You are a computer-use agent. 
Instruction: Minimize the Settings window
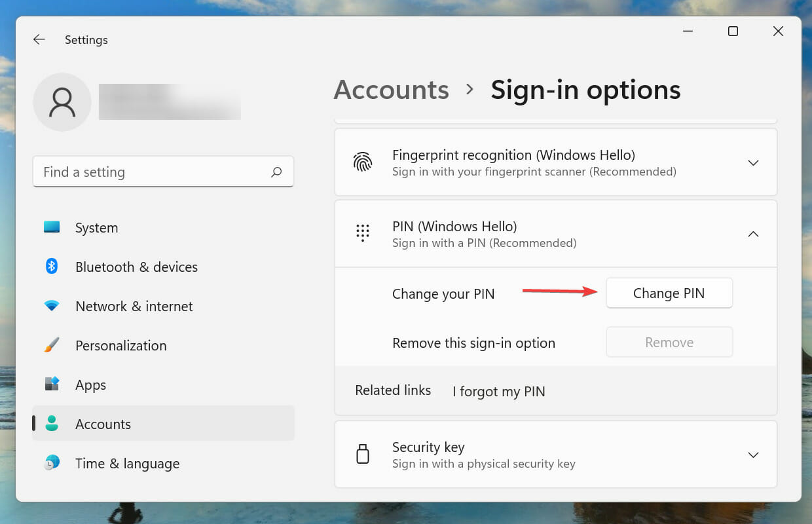(x=688, y=31)
